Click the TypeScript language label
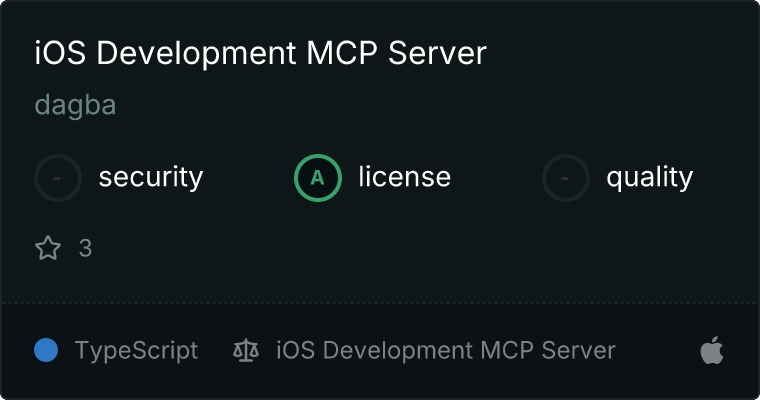760x400 pixels. coord(136,351)
